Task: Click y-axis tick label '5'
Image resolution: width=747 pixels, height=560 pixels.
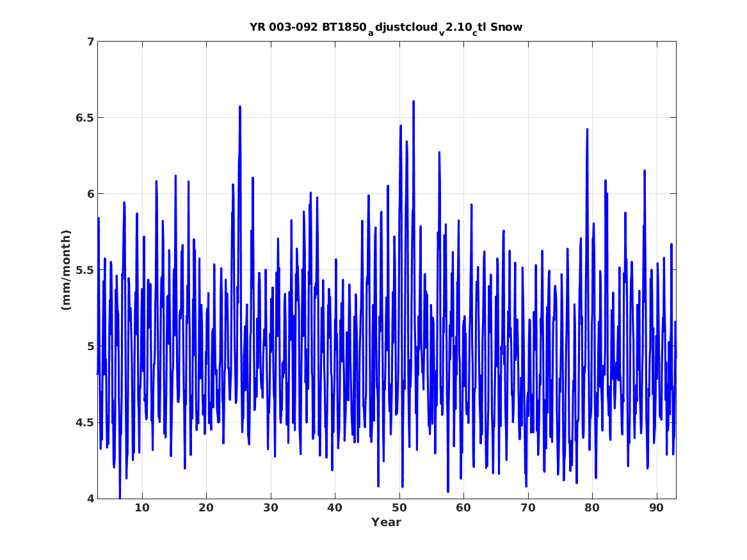Action: click(90, 346)
